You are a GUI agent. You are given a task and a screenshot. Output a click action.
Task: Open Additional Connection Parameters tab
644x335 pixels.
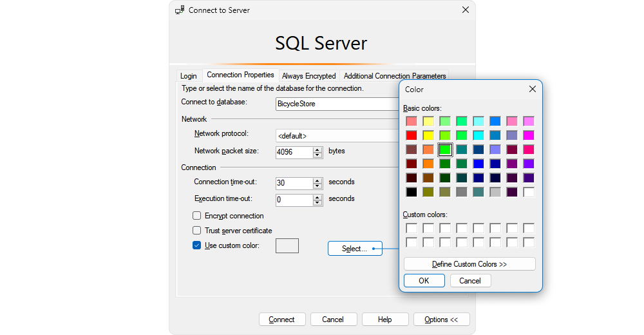(395, 75)
